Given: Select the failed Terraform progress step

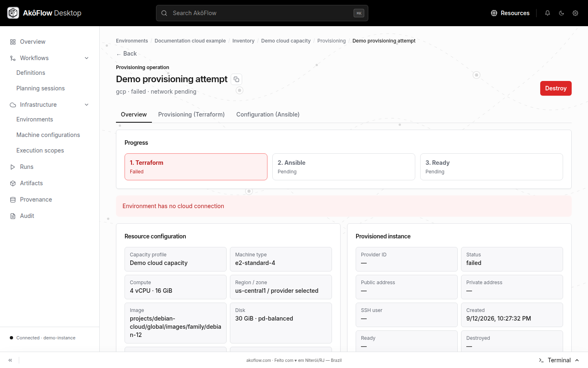Looking at the screenshot, I should [196, 167].
